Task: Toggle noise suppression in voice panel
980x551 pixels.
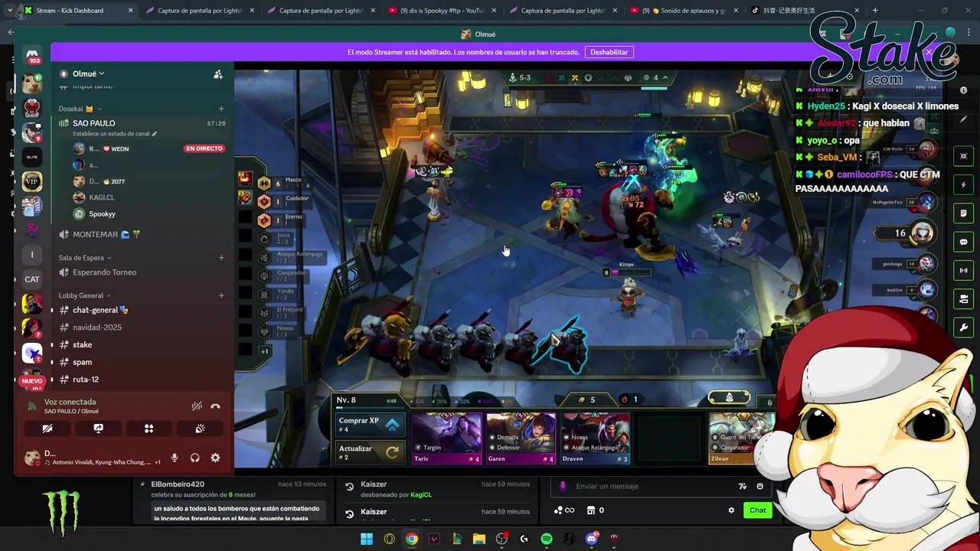Action: pos(197,406)
